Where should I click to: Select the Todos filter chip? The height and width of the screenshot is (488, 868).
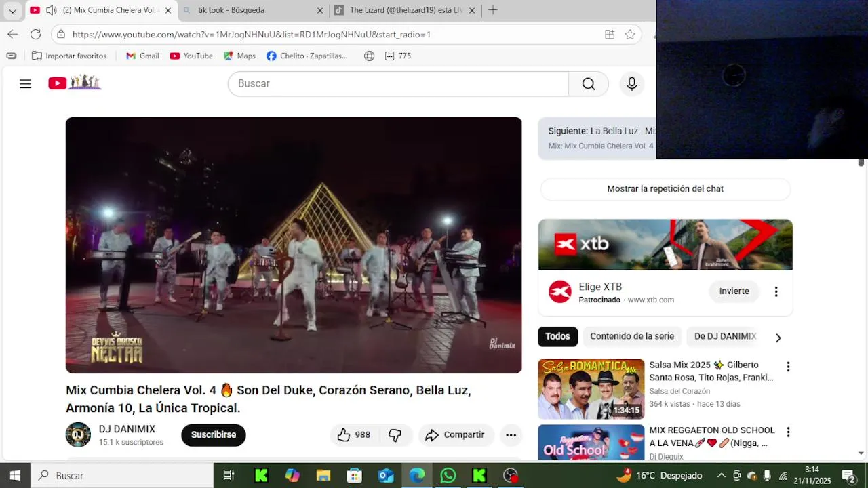(557, 336)
